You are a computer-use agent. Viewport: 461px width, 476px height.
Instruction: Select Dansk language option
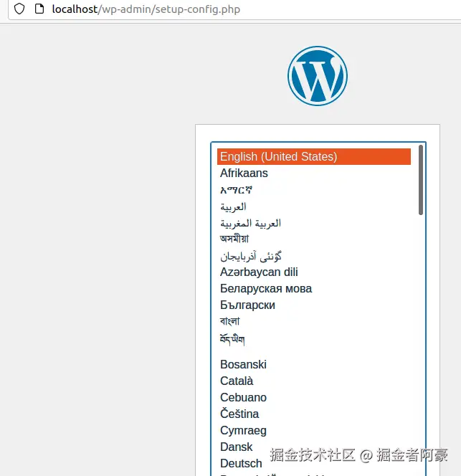pyautogui.click(x=314, y=447)
